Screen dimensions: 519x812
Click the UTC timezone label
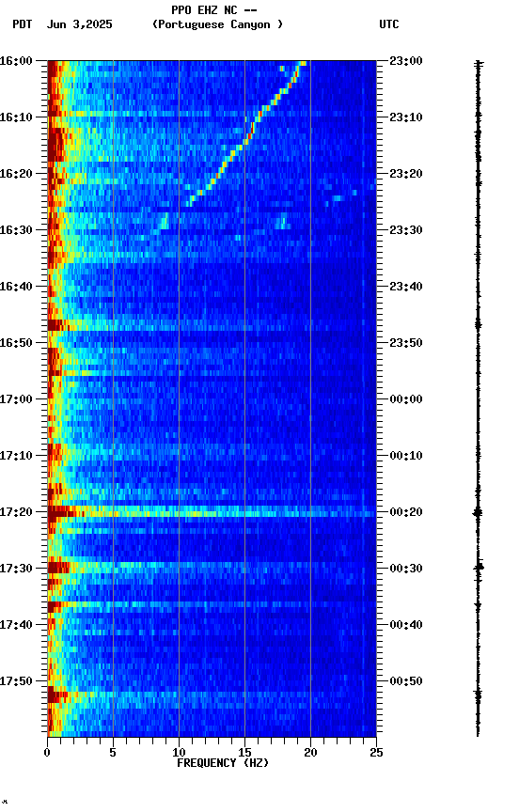389,24
